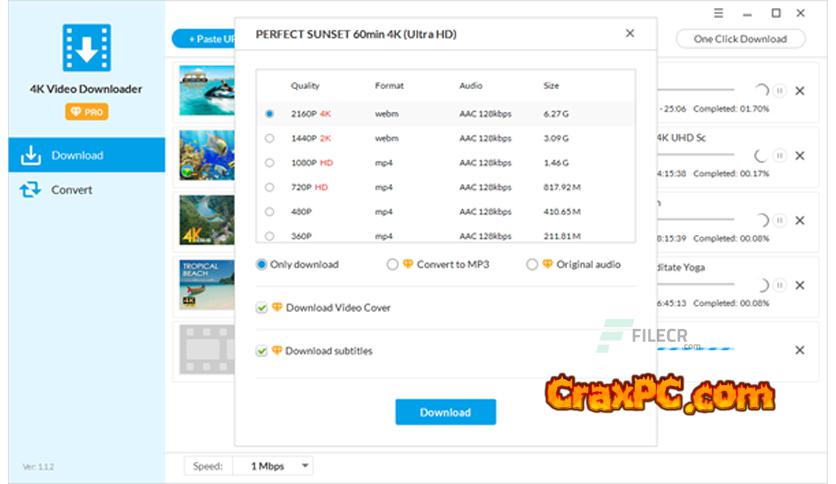Uncheck the Download subtitles checkbox
Viewport: 836px width, 484px height.
coord(262,351)
